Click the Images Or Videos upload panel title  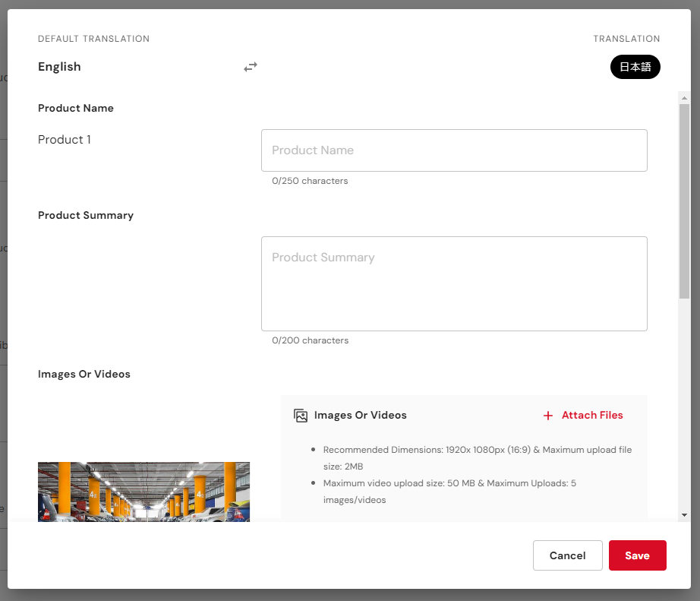tap(361, 416)
